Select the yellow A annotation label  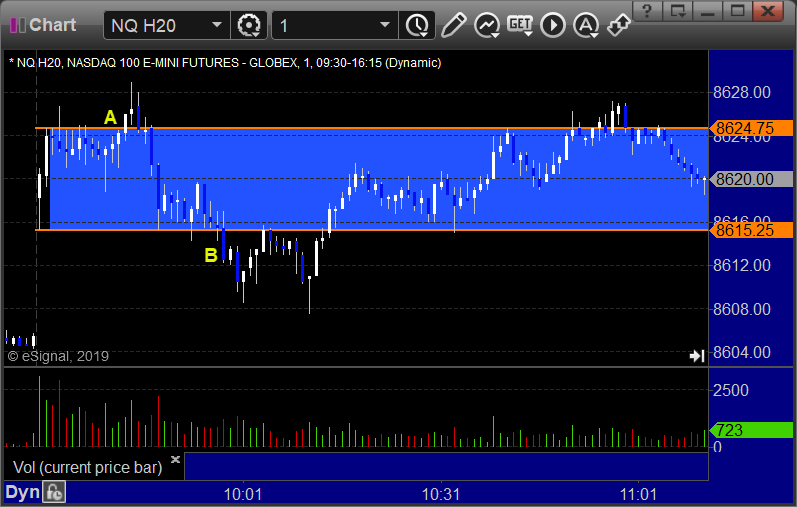(110, 117)
